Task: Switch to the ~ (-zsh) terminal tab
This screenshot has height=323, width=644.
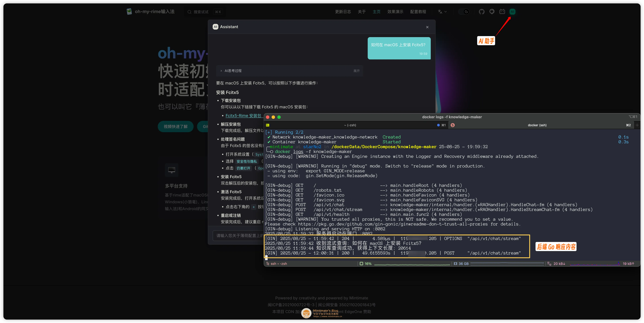Action: point(350,125)
